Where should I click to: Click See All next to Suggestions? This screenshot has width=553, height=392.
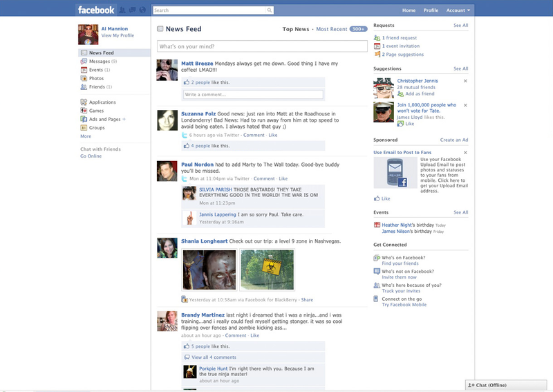460,68
